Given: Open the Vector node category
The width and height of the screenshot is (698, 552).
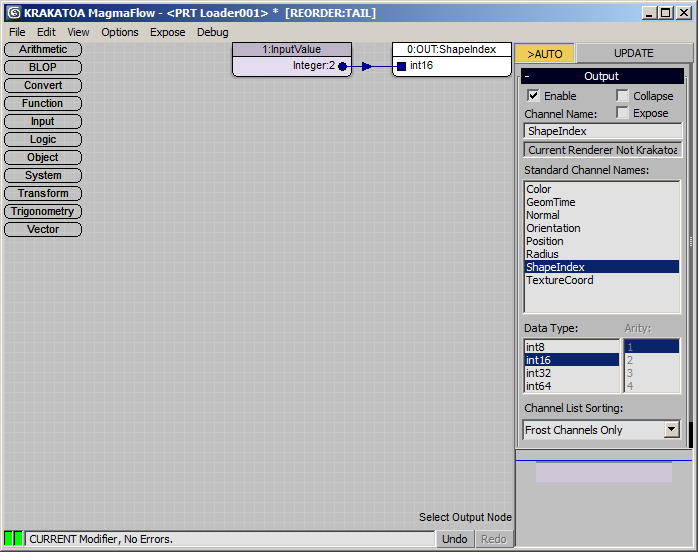Looking at the screenshot, I should 43,229.
